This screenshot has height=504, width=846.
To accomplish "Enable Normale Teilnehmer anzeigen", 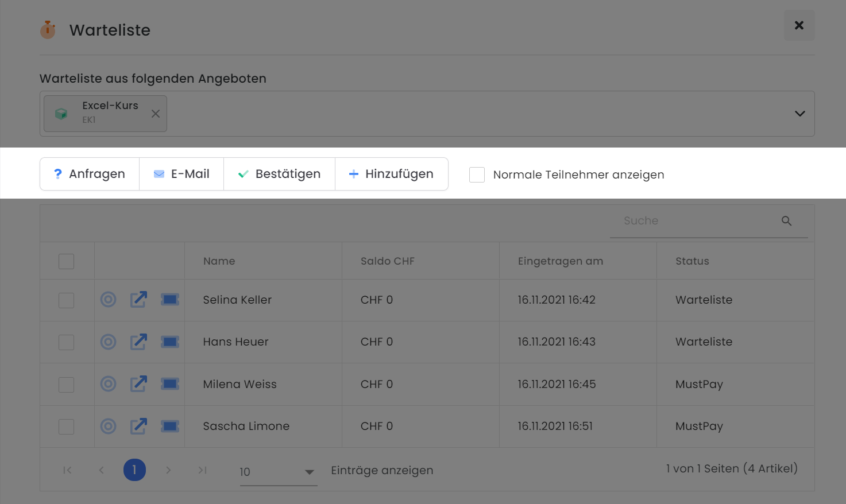I will click(x=477, y=175).
